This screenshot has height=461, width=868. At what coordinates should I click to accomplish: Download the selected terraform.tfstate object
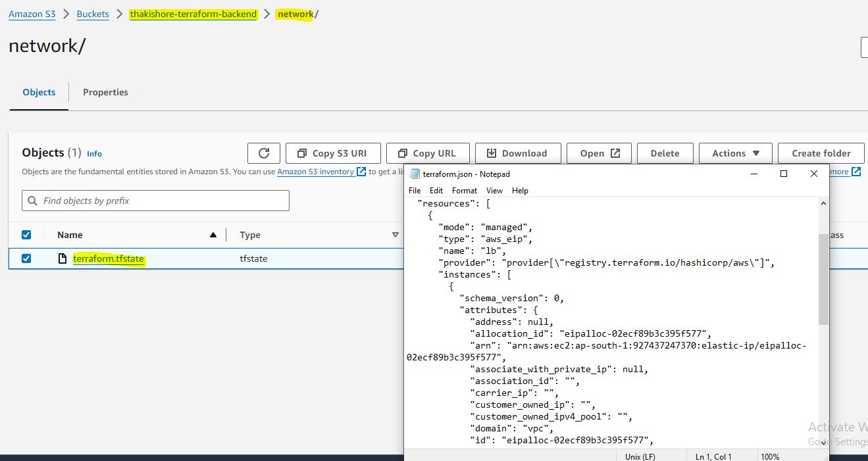517,153
